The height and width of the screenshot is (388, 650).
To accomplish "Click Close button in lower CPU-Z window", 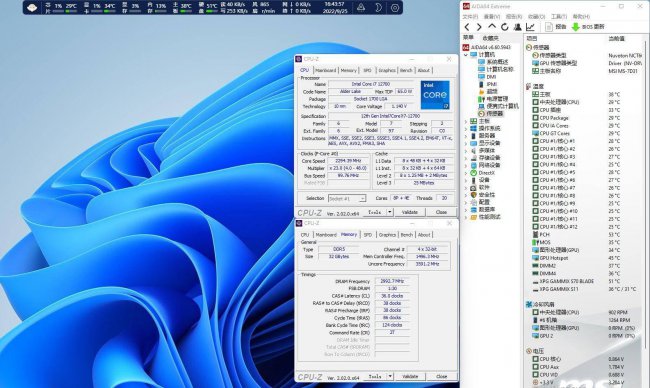I will tap(442, 376).
